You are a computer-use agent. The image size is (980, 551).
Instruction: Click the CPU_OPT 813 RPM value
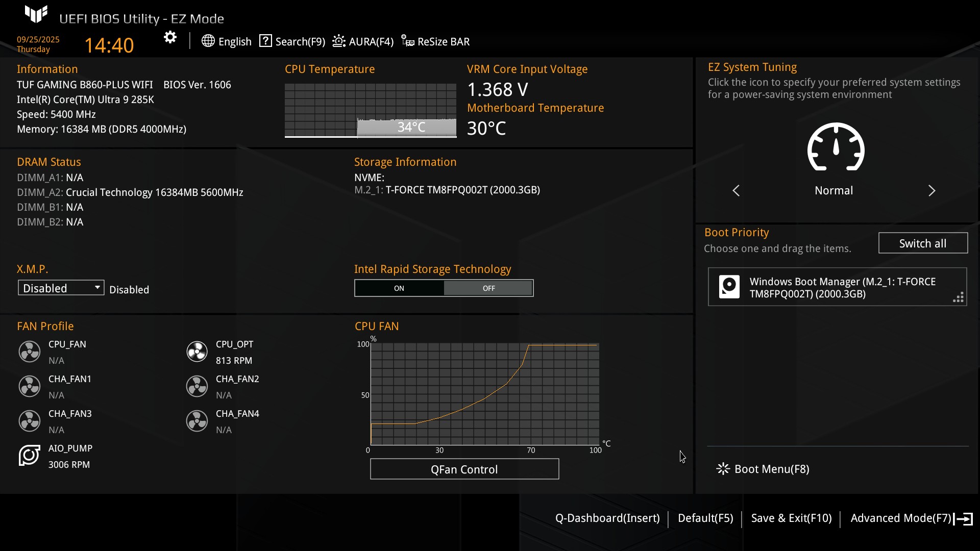point(234,361)
